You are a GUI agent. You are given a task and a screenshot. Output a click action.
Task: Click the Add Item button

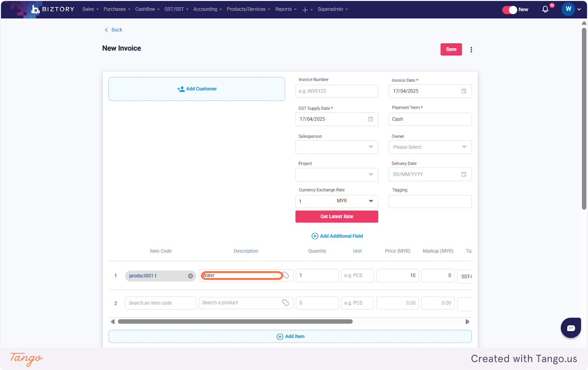[290, 337]
